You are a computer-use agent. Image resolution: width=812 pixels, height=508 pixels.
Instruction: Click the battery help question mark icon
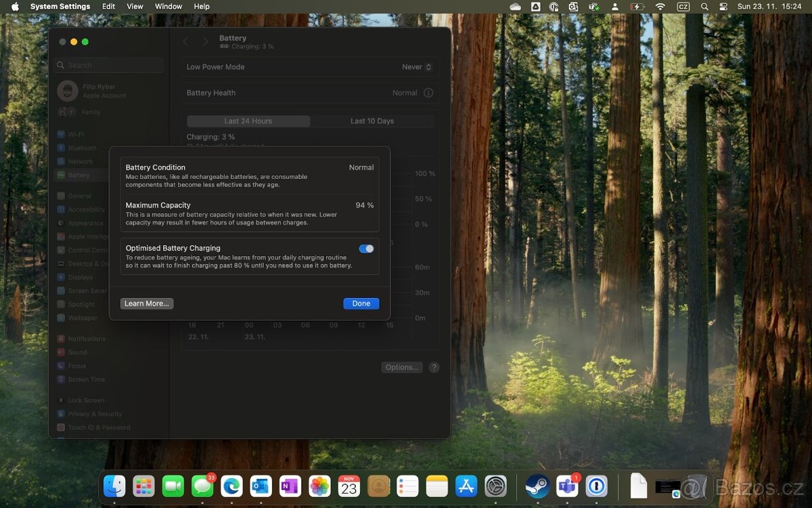(x=434, y=367)
